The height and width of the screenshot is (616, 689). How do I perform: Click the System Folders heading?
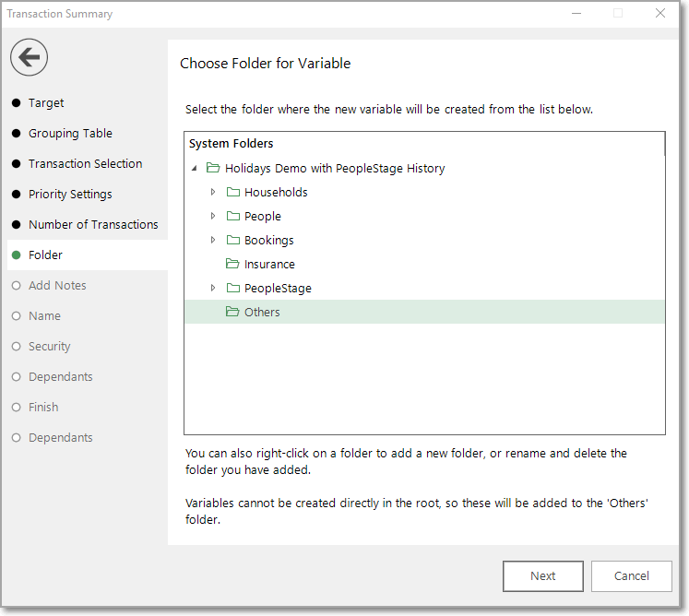click(232, 144)
